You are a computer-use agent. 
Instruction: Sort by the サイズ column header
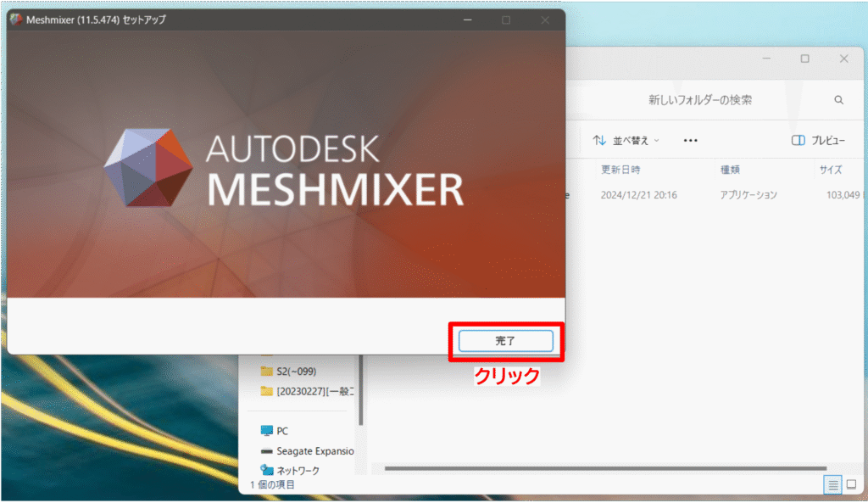pos(831,170)
